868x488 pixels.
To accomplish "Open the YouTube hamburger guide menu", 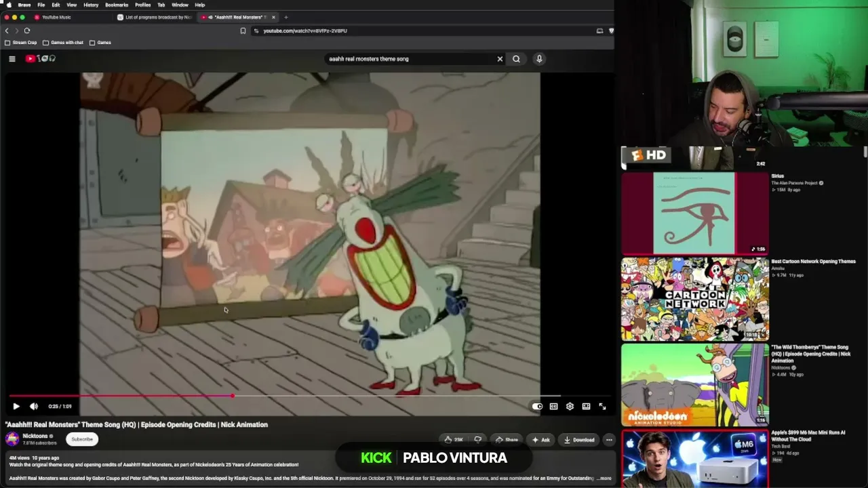I will [12, 59].
